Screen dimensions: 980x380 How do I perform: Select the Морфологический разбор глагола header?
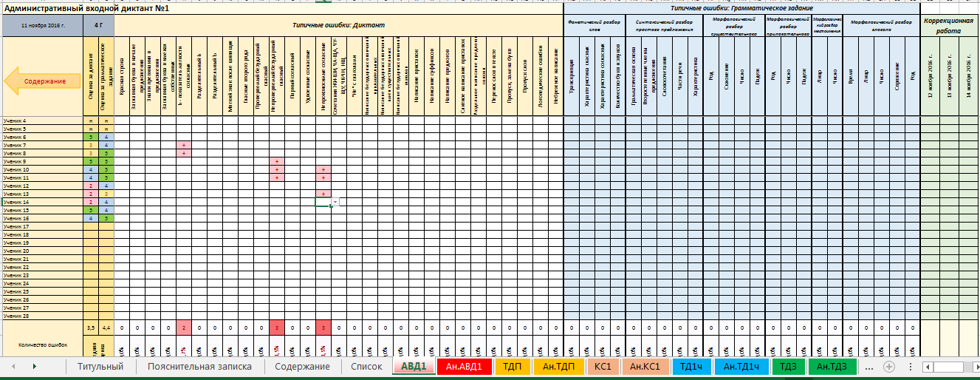[881, 26]
